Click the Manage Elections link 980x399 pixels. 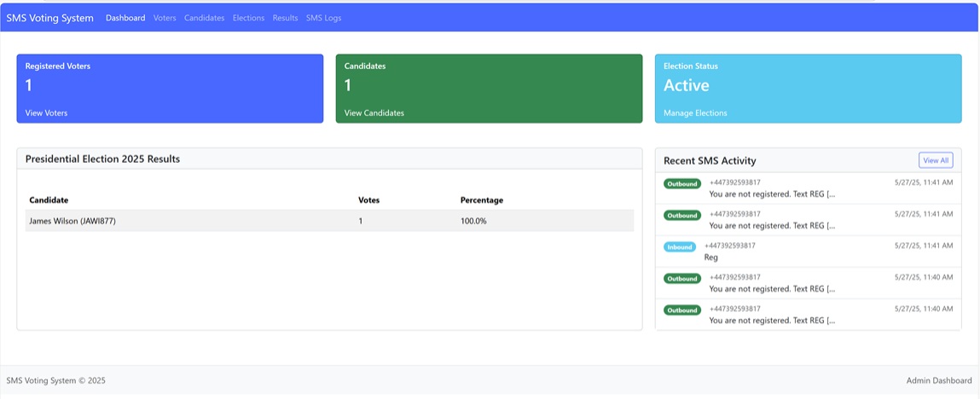(695, 113)
